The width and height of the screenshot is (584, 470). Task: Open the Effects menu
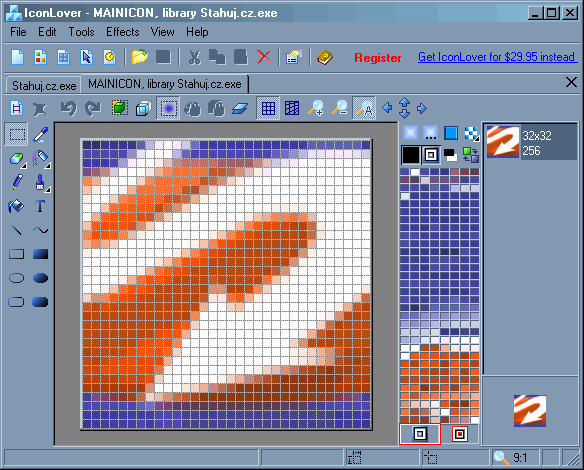pyautogui.click(x=123, y=32)
